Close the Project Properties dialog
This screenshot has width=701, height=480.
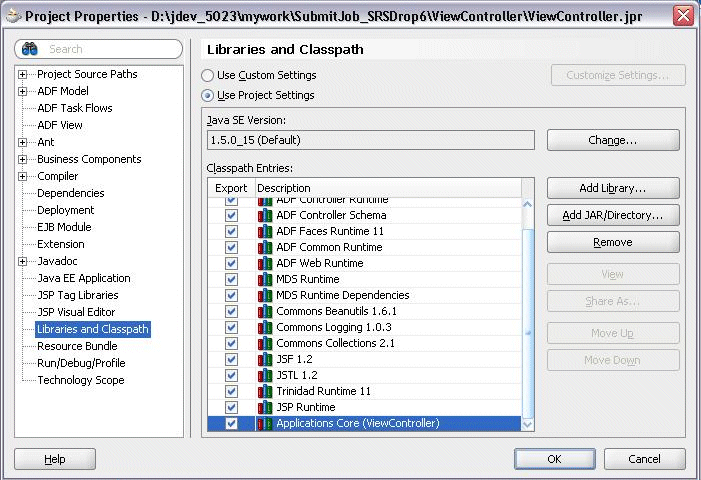tap(684, 16)
